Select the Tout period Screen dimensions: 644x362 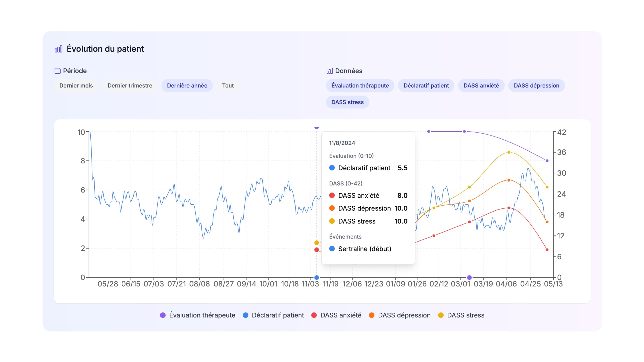[228, 86]
